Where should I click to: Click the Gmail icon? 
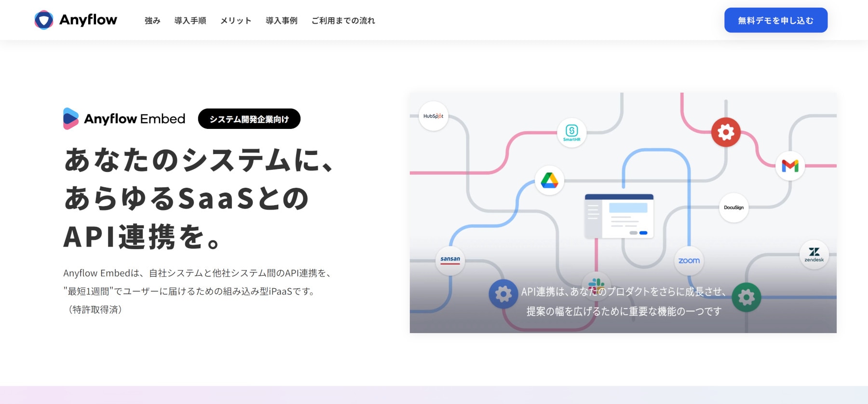coord(790,166)
